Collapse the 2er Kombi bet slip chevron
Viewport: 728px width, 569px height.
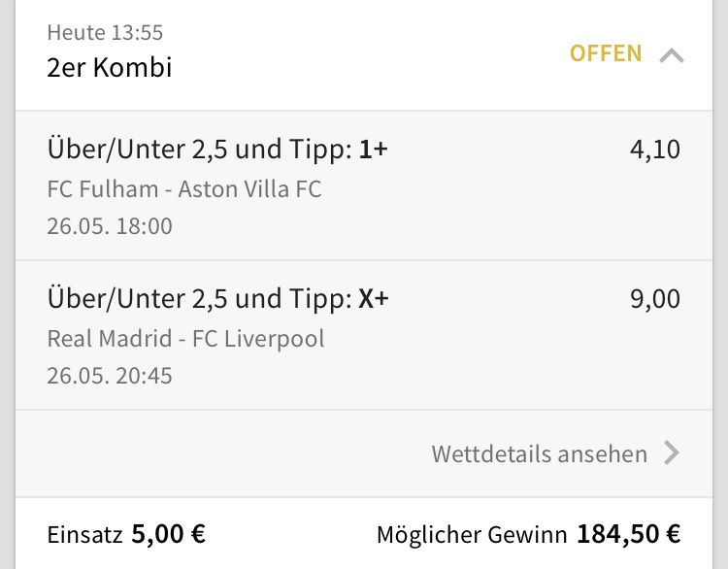tap(671, 55)
